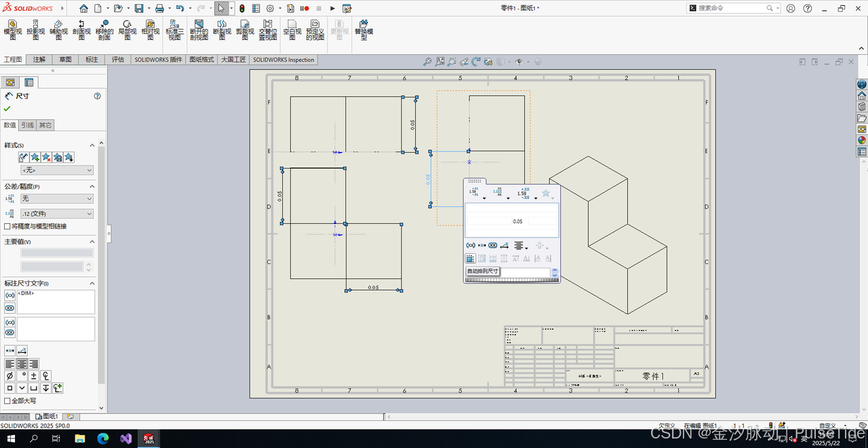Select the 图纸1 sheet tab at bottom
The height and width of the screenshot is (448, 868).
pos(47,416)
